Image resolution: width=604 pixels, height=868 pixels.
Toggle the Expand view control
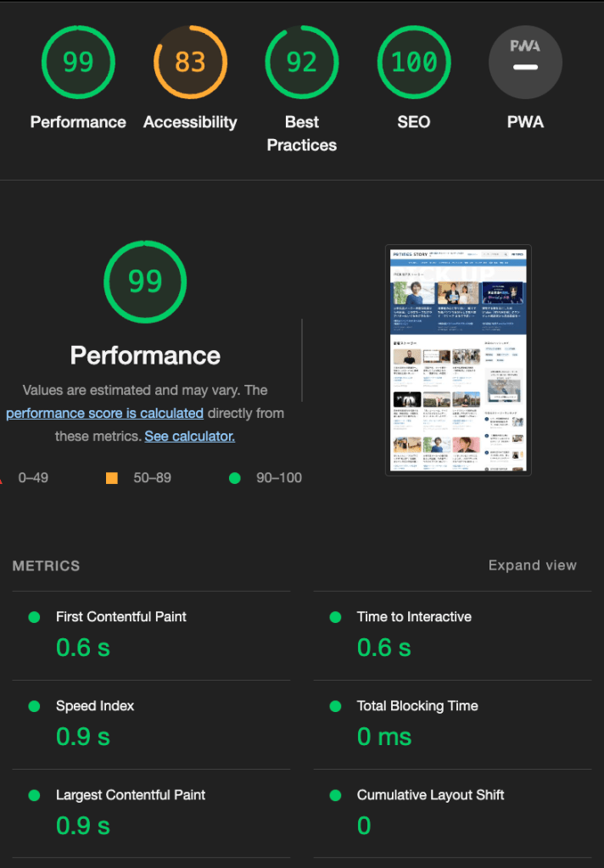click(532, 565)
